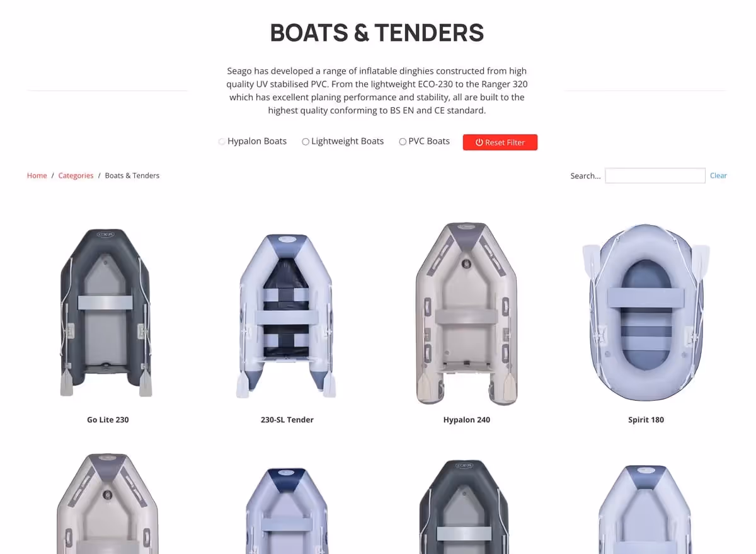Click the power icon on Reset Filter
Image resolution: width=756 pixels, height=554 pixels.
coord(479,142)
